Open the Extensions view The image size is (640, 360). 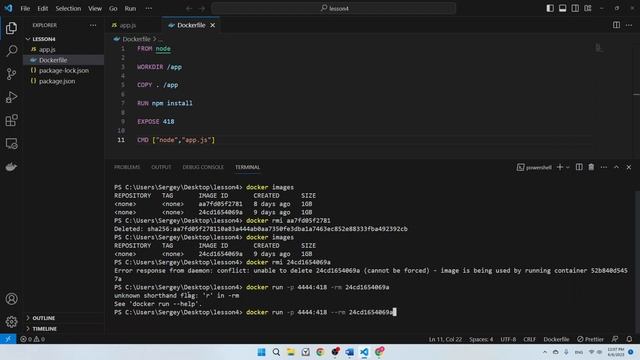tap(11, 120)
